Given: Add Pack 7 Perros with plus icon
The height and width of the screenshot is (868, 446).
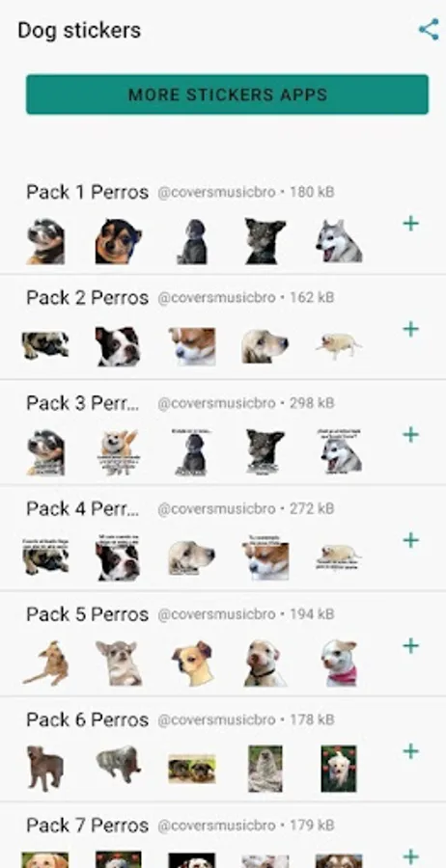Looking at the screenshot, I should 410,856.
